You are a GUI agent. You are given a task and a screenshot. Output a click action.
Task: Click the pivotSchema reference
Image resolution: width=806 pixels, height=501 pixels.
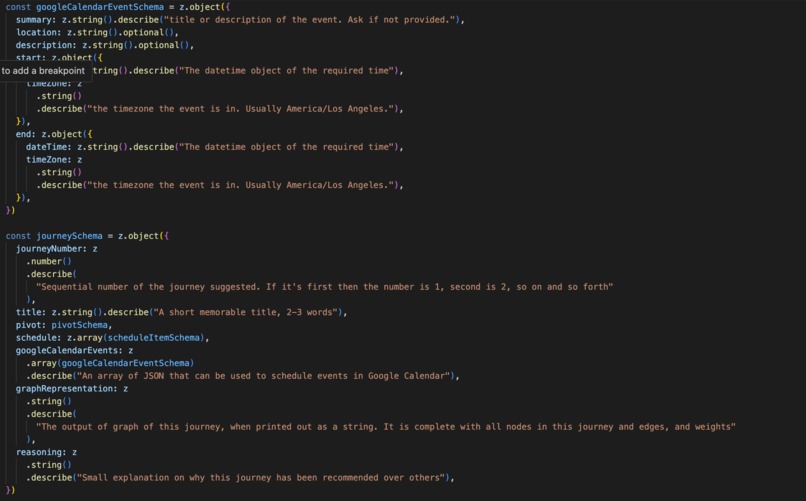tap(80, 325)
